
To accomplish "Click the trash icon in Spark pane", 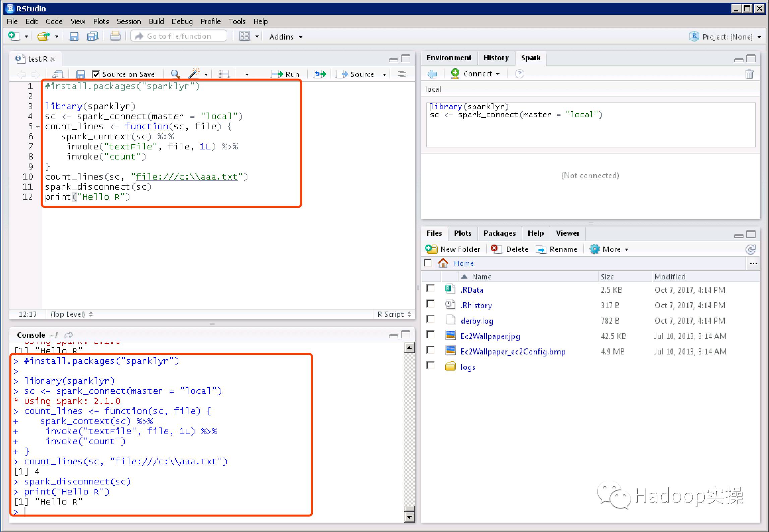I will click(749, 74).
